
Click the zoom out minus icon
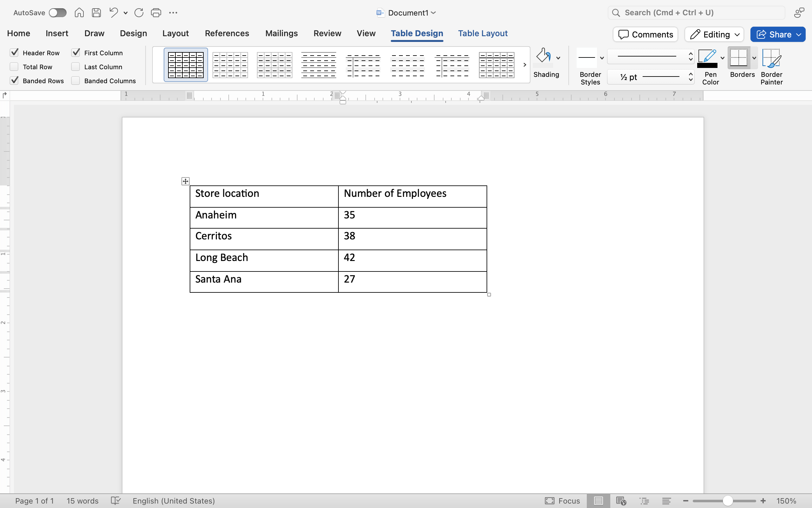tap(685, 501)
